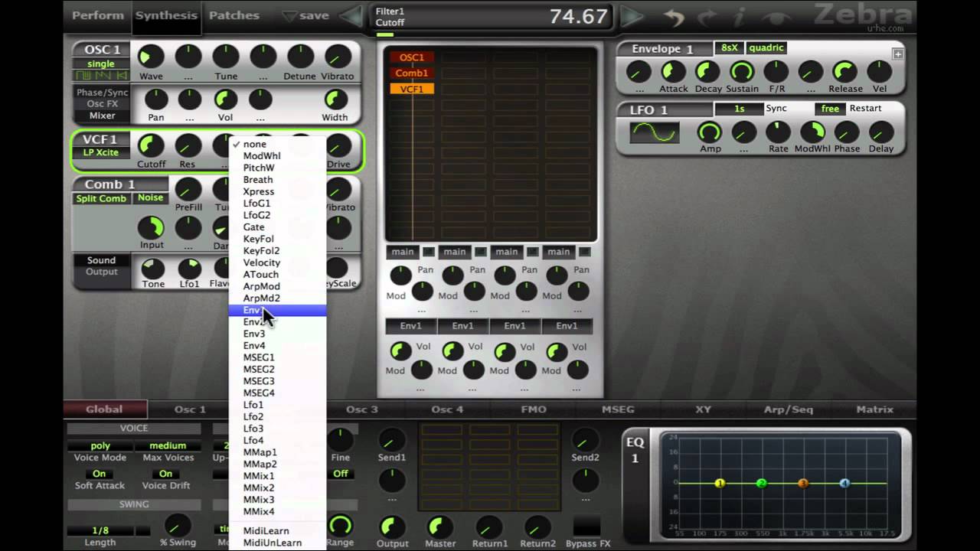The image size is (980, 551).
Task: Switch to the Perform tab
Action: 97,15
